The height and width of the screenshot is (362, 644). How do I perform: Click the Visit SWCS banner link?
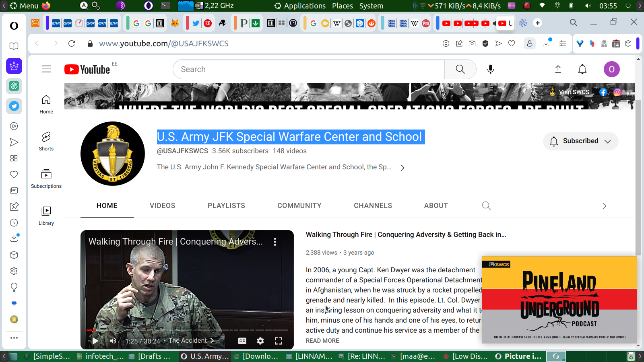tap(570, 92)
